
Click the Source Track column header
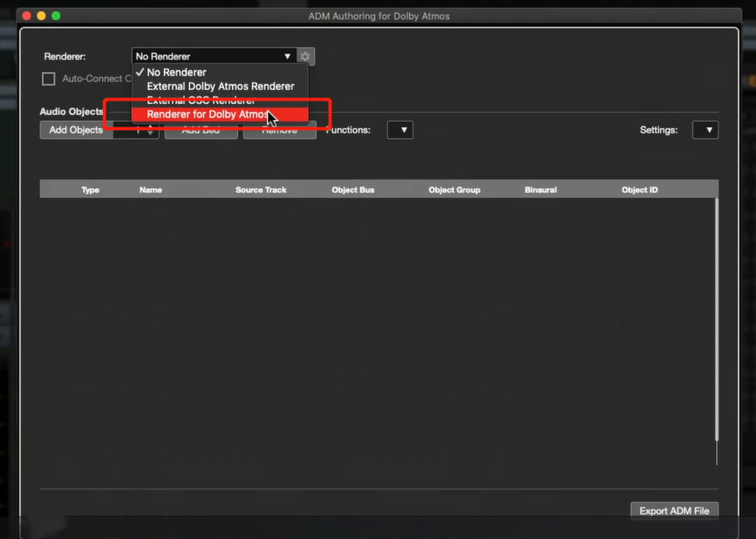pyautogui.click(x=261, y=190)
